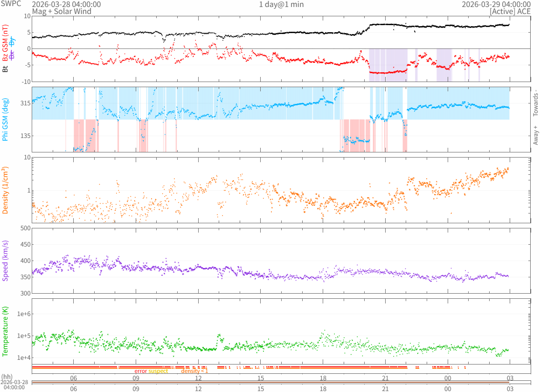Click the -5 tick on the Bt axis
The image size is (540, 392).
28,65
